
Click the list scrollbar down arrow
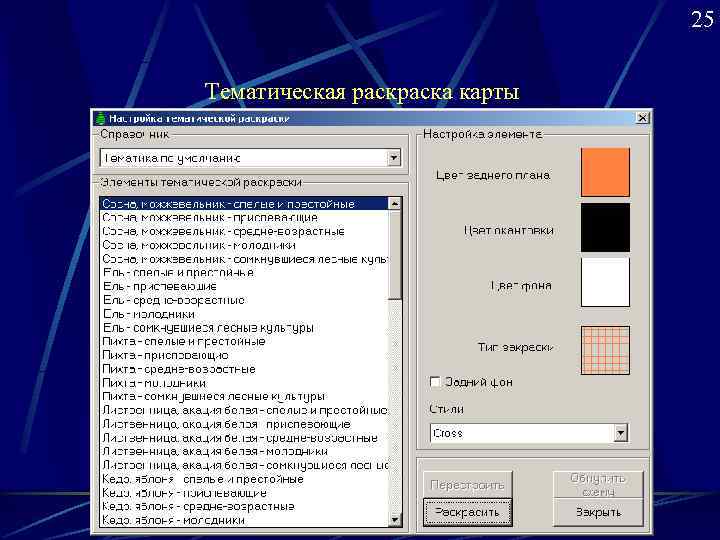coord(395,520)
